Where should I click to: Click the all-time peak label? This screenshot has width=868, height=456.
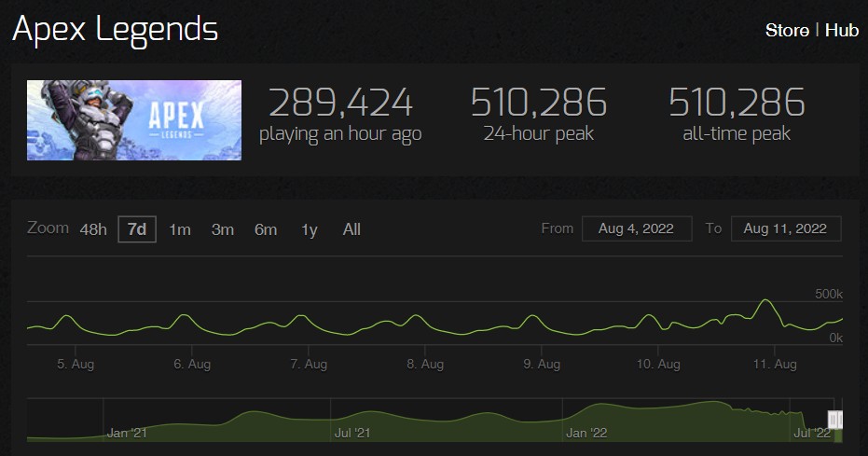click(737, 133)
